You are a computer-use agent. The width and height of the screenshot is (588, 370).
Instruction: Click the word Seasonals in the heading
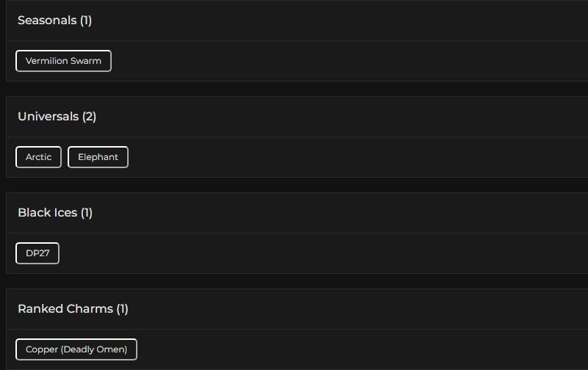[x=47, y=21]
